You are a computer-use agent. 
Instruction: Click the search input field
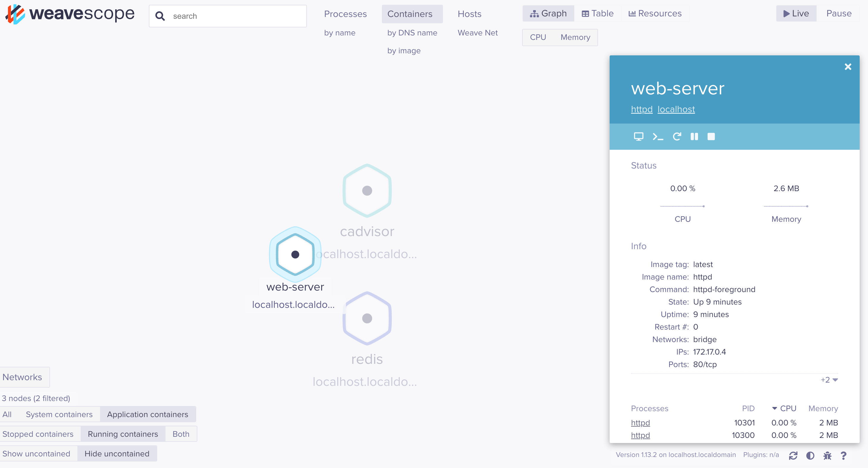pos(228,16)
